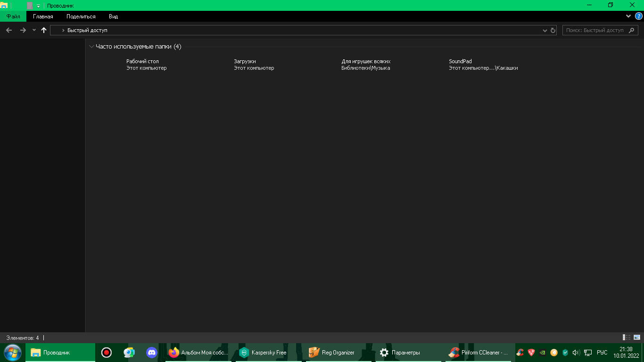Open address bar history dropdown
The height and width of the screenshot is (362, 644).
[545, 30]
